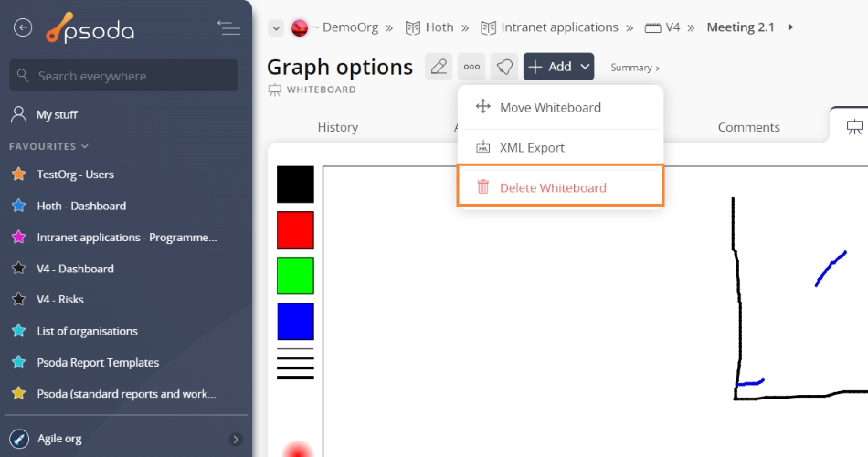Image resolution: width=868 pixels, height=457 pixels.
Task: Click the black star beside V4 - Risks
Action: click(19, 299)
